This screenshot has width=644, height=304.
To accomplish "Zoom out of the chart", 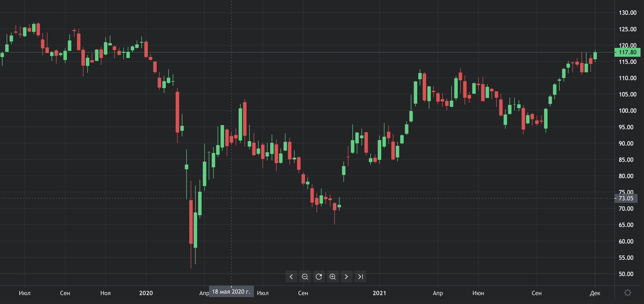I will coord(305,277).
